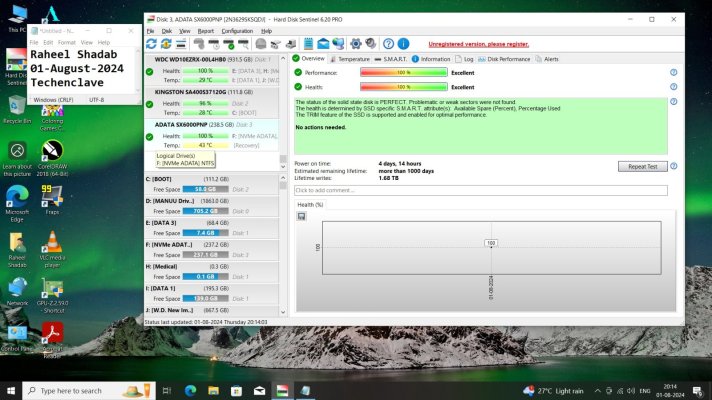Click the save icon above health graph
The image size is (712, 400).
click(x=302, y=216)
